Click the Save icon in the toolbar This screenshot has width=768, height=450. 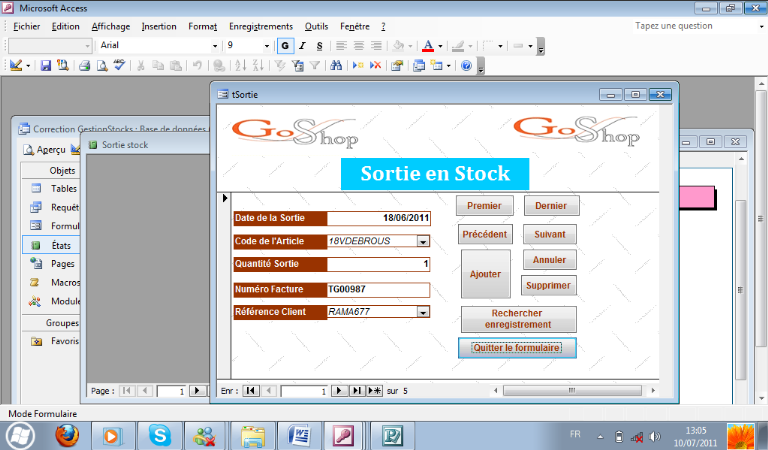pos(46,66)
